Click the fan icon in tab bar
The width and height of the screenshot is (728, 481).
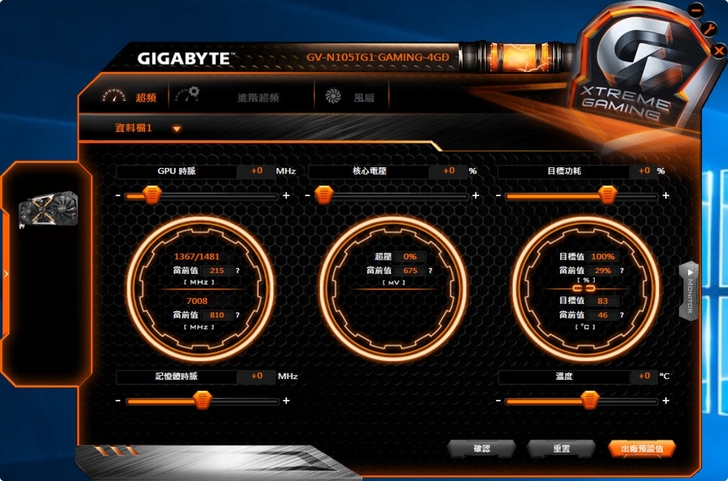(x=333, y=96)
